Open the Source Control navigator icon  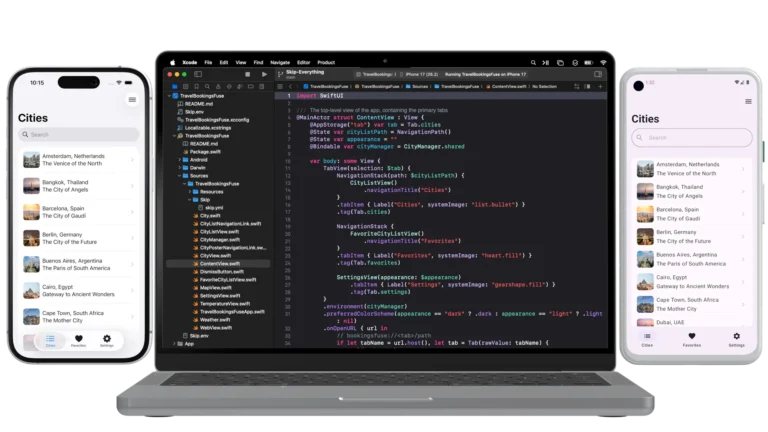(186, 86)
